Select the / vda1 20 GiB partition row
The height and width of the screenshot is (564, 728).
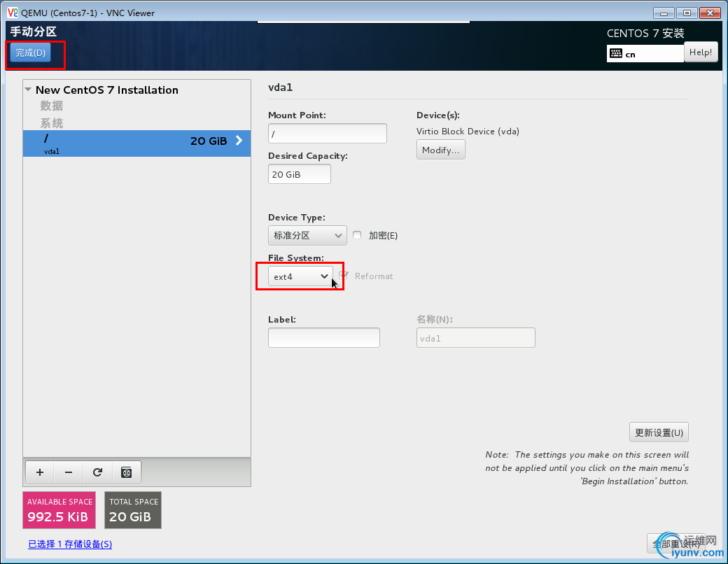(137, 143)
